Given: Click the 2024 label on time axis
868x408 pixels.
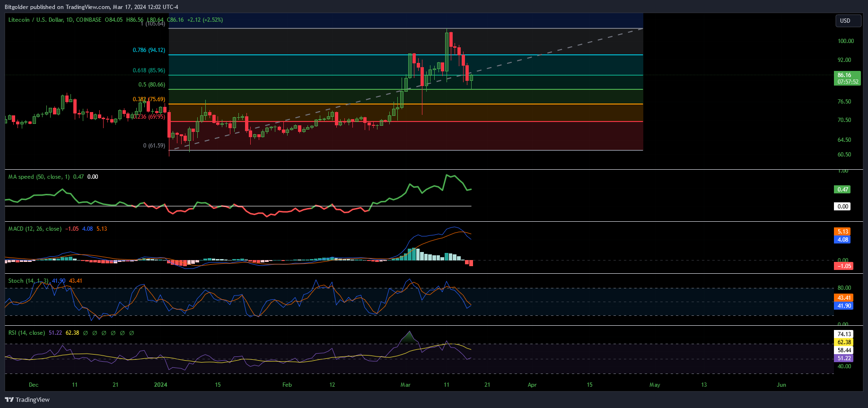Looking at the screenshot, I should [x=161, y=385].
